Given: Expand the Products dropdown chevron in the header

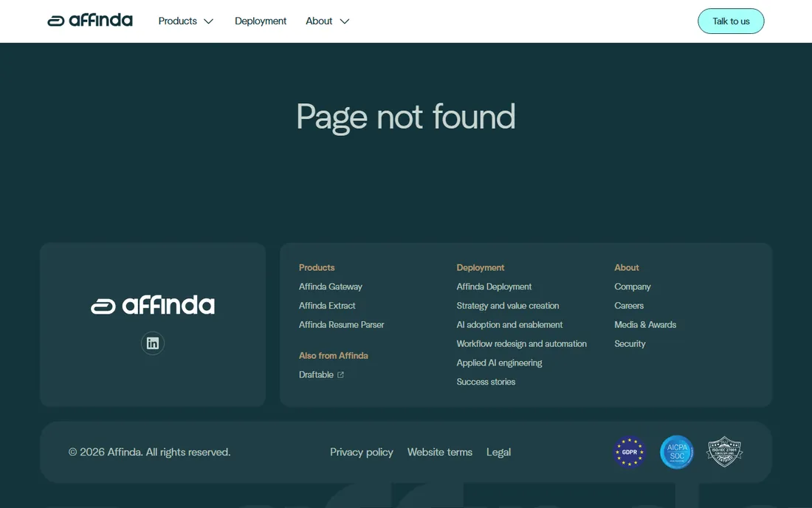Looking at the screenshot, I should [208, 21].
